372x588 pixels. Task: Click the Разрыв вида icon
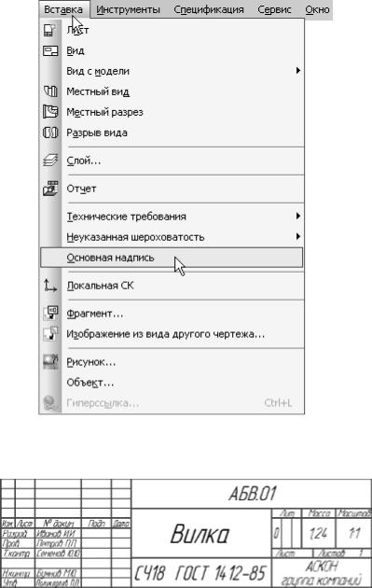tap(50, 133)
